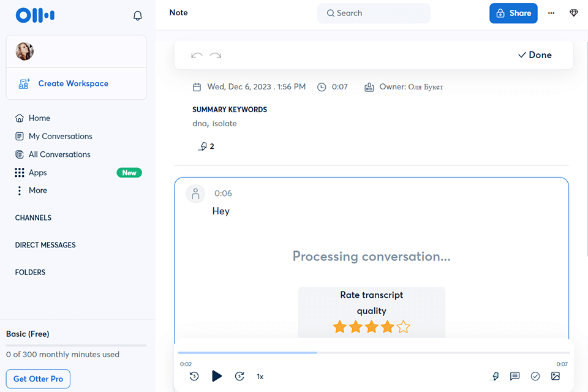Click the checkmark action item icon
The height and width of the screenshot is (392, 588).
[535, 376]
